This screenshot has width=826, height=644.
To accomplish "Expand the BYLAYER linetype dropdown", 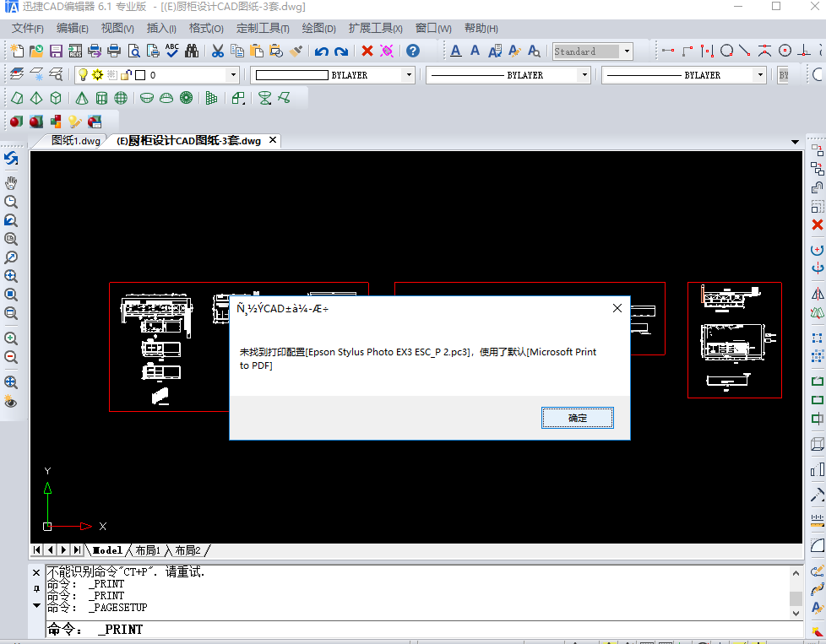I will coord(584,74).
